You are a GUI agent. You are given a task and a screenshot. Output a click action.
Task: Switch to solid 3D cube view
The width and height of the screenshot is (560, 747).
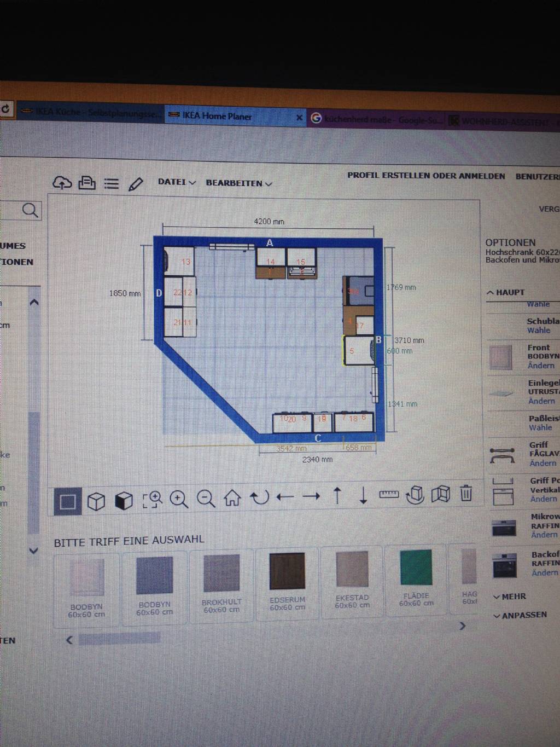(x=124, y=500)
